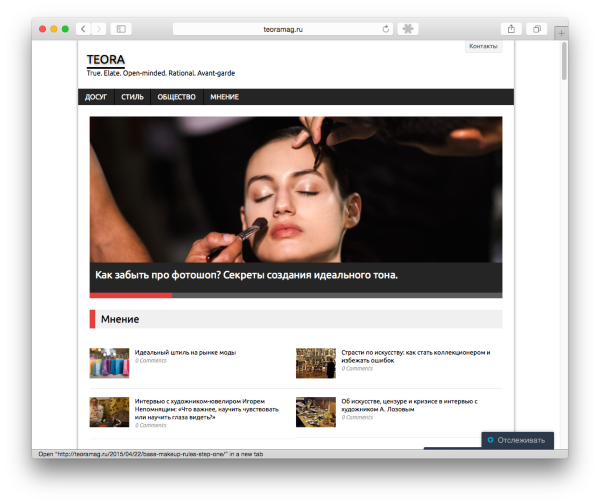Open shopping bags article thumbnail

click(109, 363)
